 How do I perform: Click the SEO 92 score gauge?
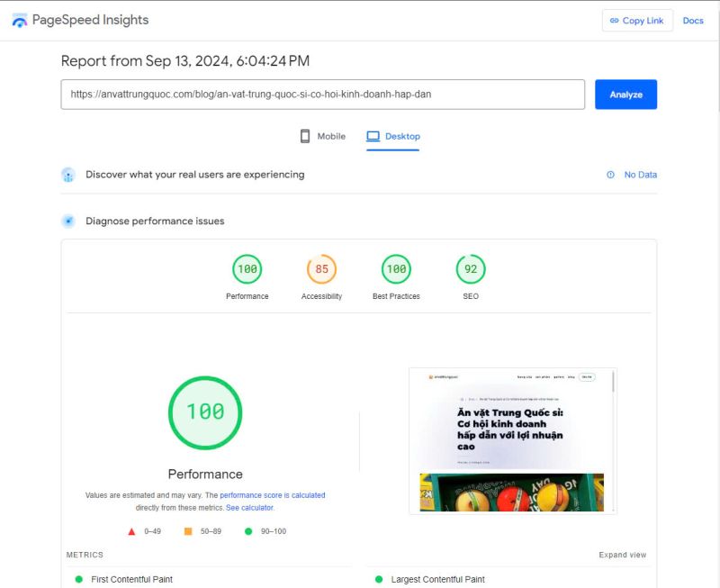tap(471, 268)
